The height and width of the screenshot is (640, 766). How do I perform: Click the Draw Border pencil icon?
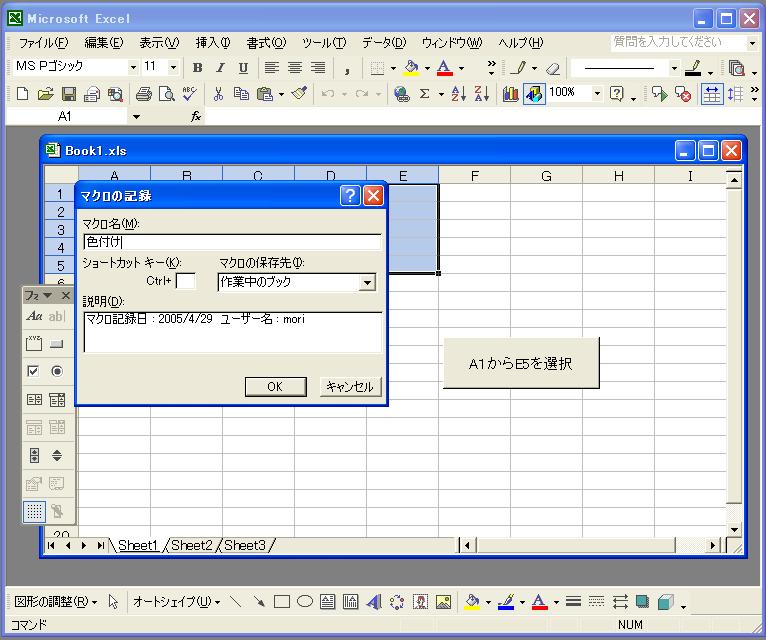[518, 67]
